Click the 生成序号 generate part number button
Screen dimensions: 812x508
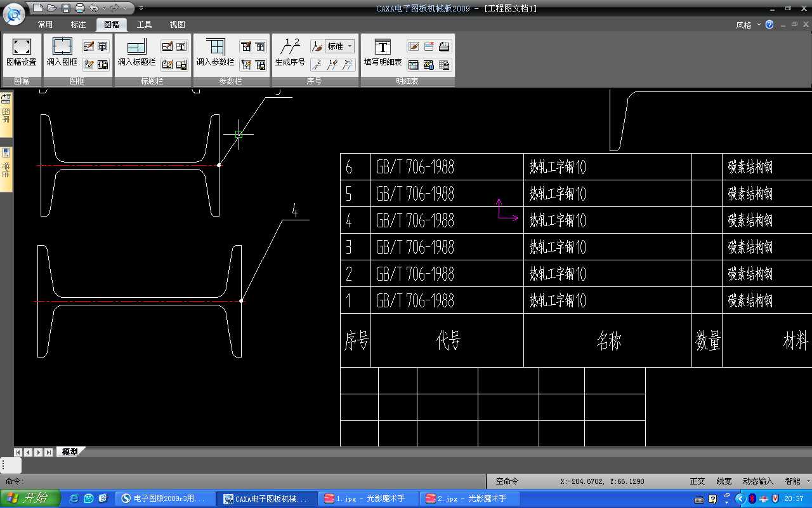[x=290, y=53]
